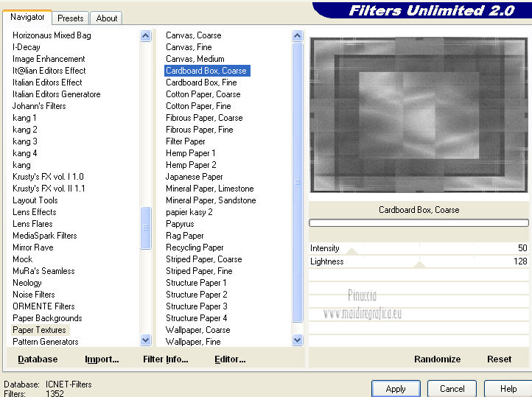Select Image Enhancement category
This screenshot has height=397, width=532.
coord(49,59)
